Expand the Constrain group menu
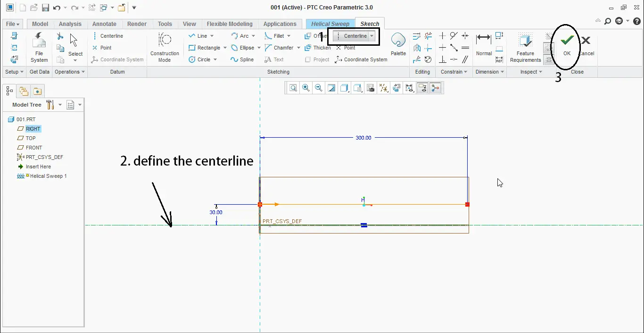Screen dimensions: 644x333 click(454, 72)
